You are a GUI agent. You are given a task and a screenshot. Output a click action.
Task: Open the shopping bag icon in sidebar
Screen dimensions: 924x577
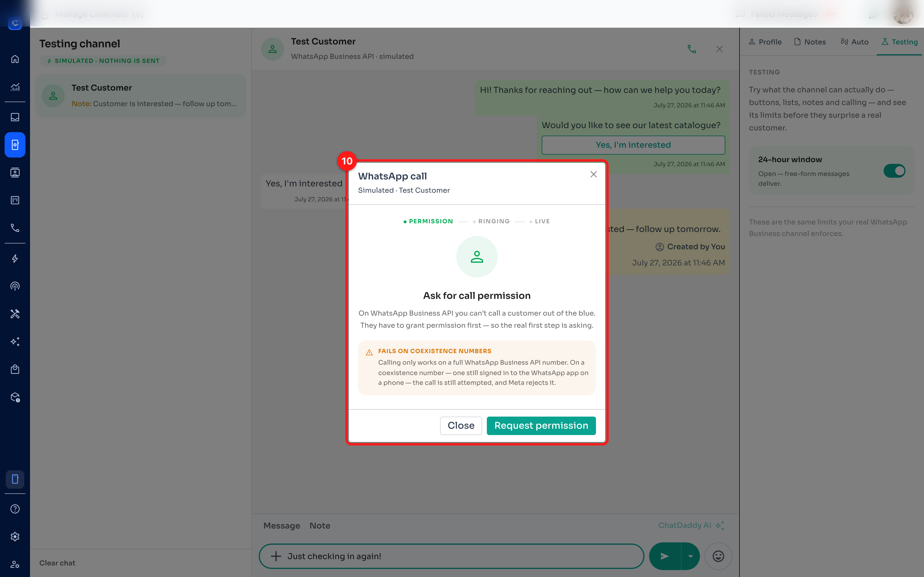point(15,369)
